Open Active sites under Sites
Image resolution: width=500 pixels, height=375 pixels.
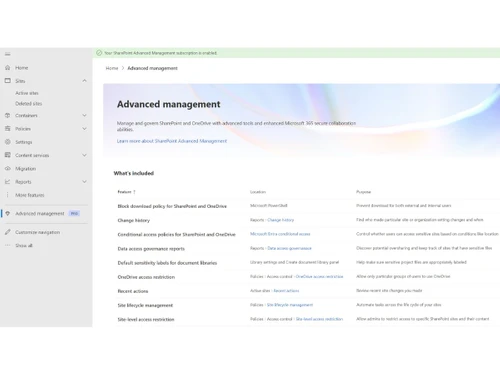coord(27,93)
